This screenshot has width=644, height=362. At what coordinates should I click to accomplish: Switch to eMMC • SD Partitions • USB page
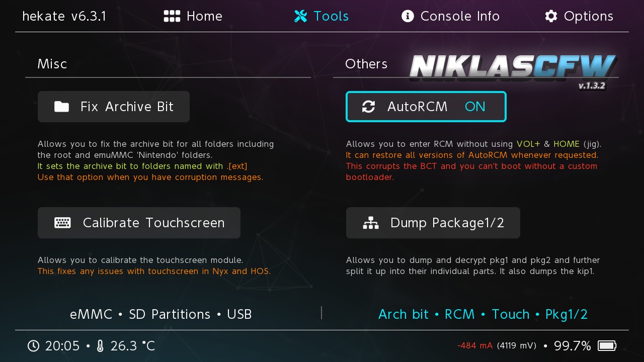[x=160, y=314]
